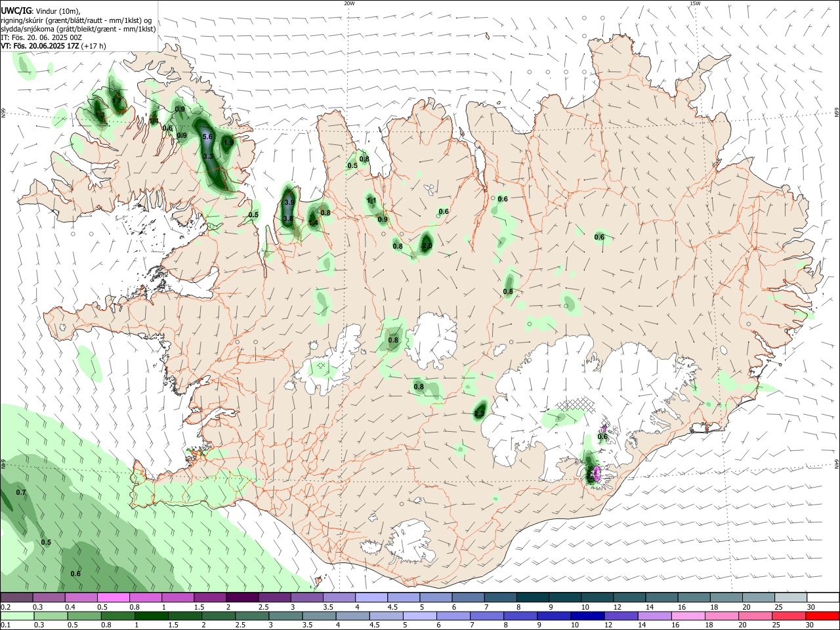Select the 1.1 precipitation value
The width and height of the screenshot is (840, 630).
click(371, 201)
